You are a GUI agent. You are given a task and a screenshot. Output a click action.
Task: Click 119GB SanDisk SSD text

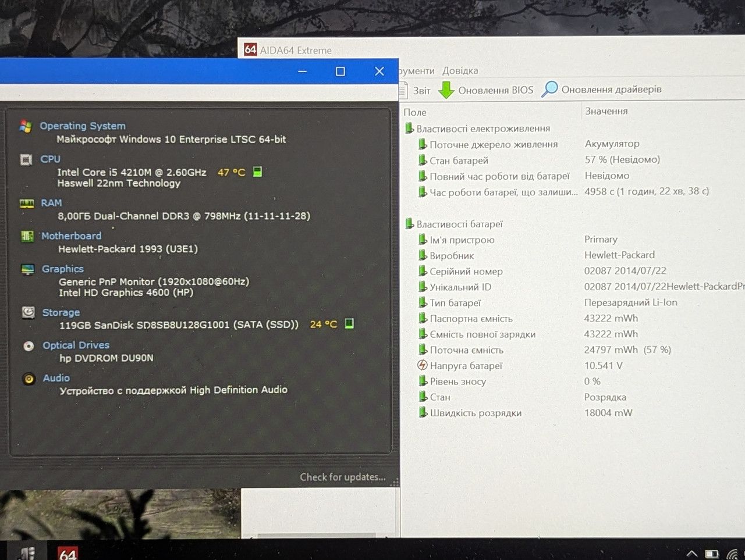click(x=179, y=324)
